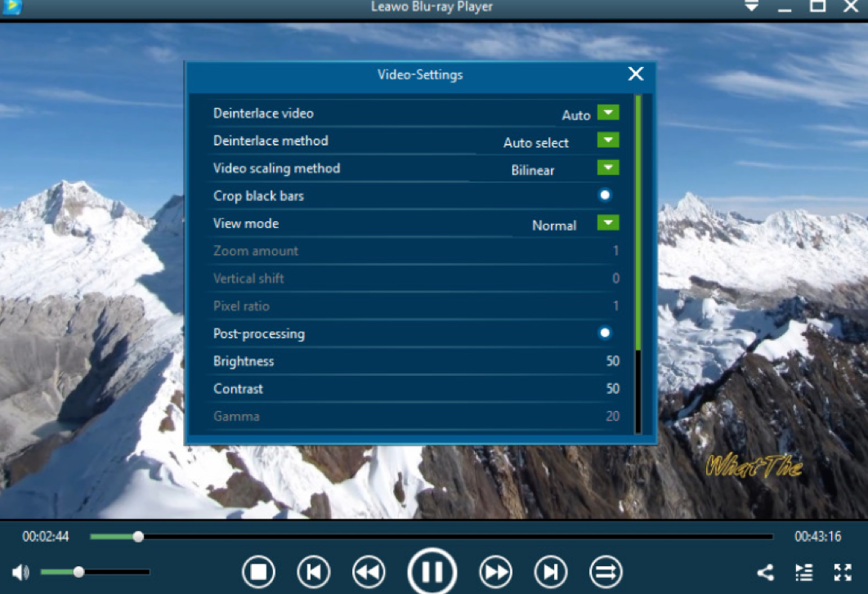Open Video scaling method dropdown

click(607, 167)
